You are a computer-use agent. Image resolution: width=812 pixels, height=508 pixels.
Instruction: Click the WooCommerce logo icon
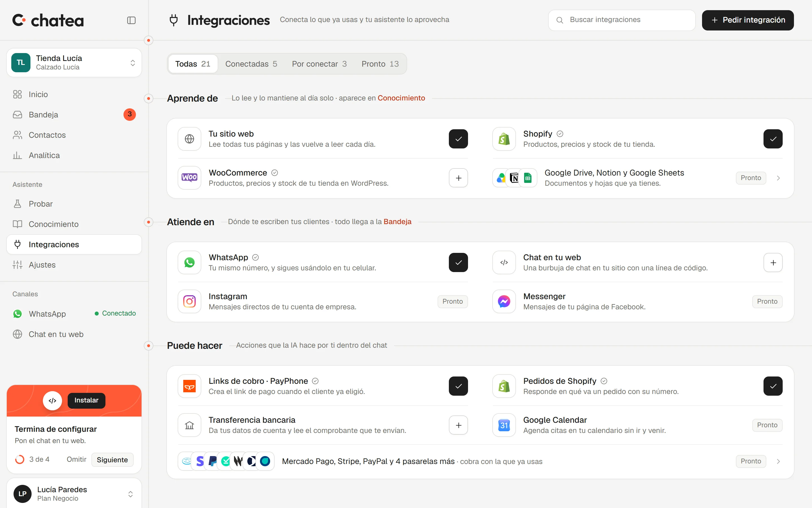[189, 178]
